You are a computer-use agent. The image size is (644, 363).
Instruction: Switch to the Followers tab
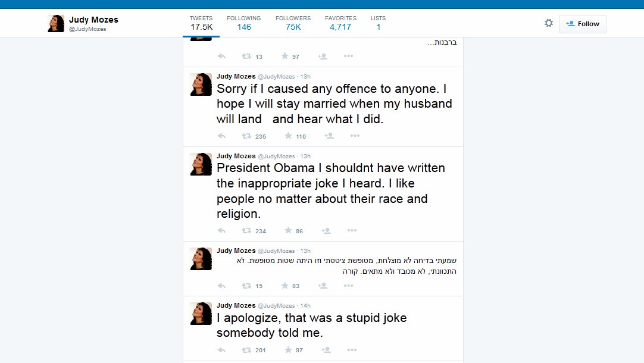tap(293, 23)
